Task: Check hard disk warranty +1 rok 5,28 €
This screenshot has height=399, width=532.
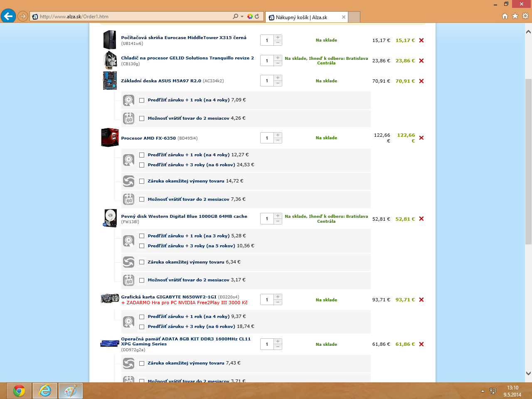Action: click(x=142, y=236)
